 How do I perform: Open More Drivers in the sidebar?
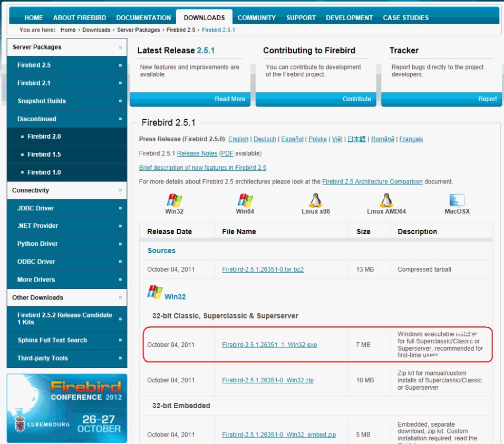(x=67, y=279)
